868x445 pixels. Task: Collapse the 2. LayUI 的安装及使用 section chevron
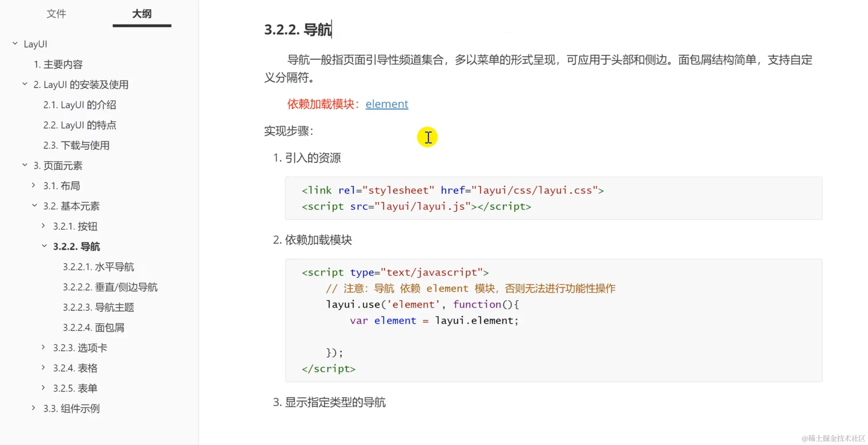click(25, 84)
